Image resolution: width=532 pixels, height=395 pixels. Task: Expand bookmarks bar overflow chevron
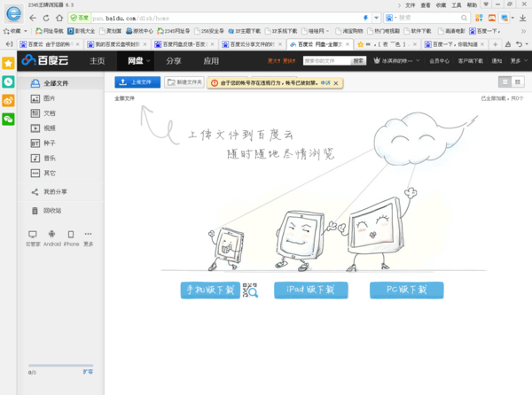pyautogui.click(x=523, y=31)
